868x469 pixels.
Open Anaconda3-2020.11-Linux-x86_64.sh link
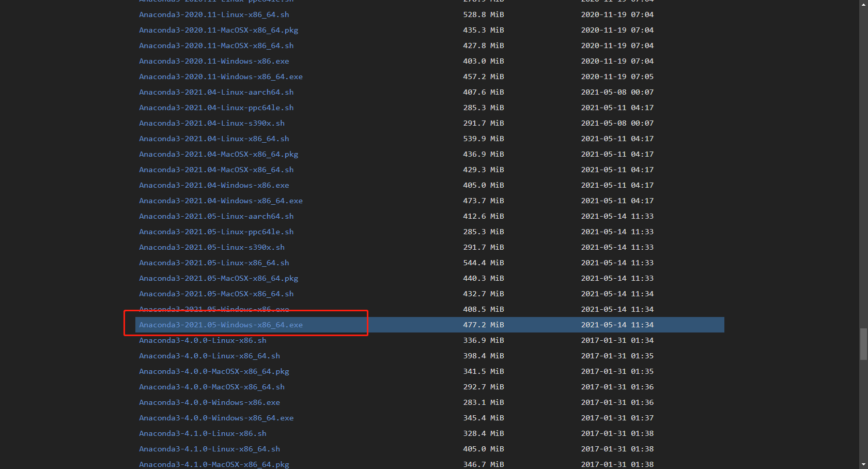pos(214,14)
